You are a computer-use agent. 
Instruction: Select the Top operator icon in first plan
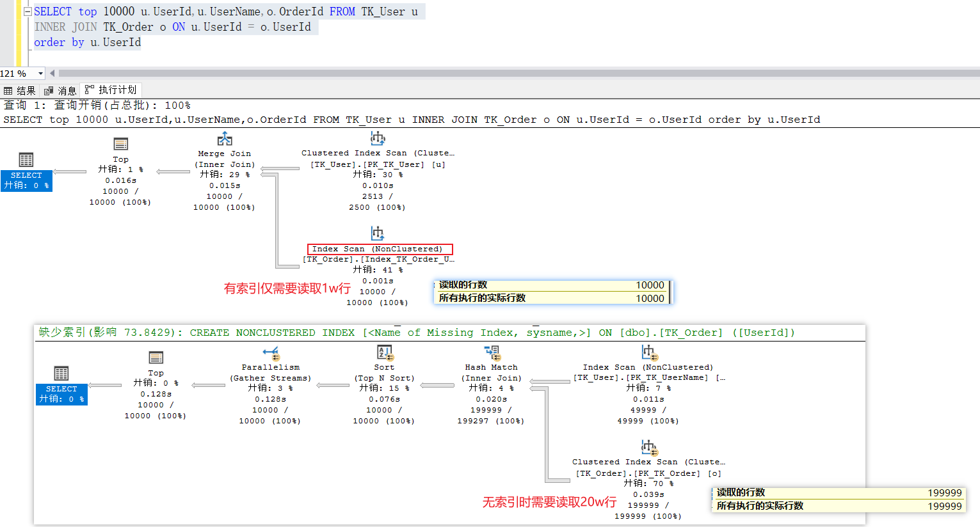click(120, 144)
